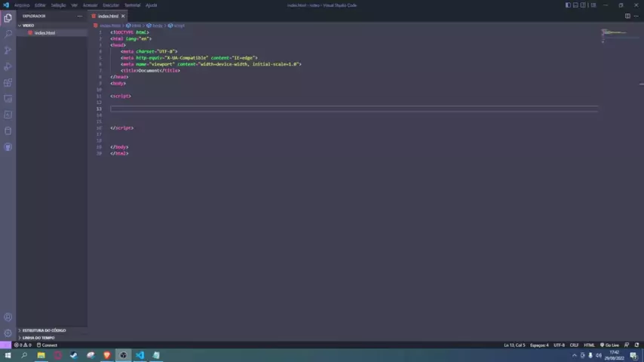This screenshot has height=362, width=644.
Task: Open Steam from taskbar
Action: pyautogui.click(x=74, y=355)
